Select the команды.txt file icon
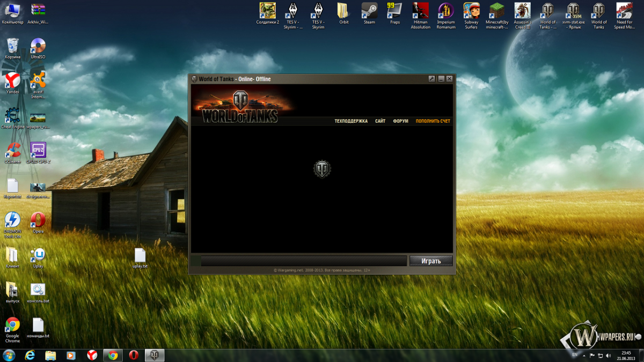The width and height of the screenshot is (644, 362). (38, 328)
